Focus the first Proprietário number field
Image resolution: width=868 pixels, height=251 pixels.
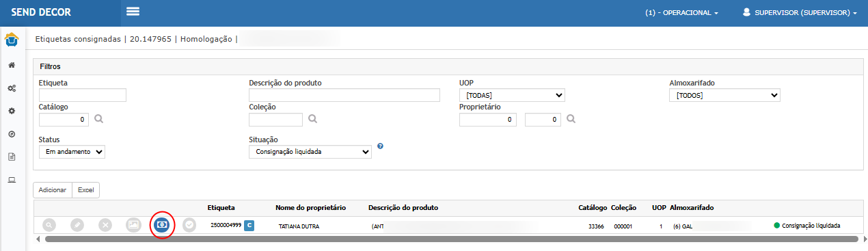[x=488, y=120]
